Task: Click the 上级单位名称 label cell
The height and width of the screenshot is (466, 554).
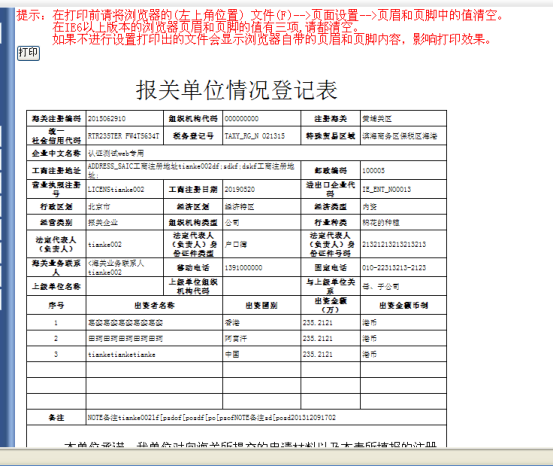Action: coord(56,286)
